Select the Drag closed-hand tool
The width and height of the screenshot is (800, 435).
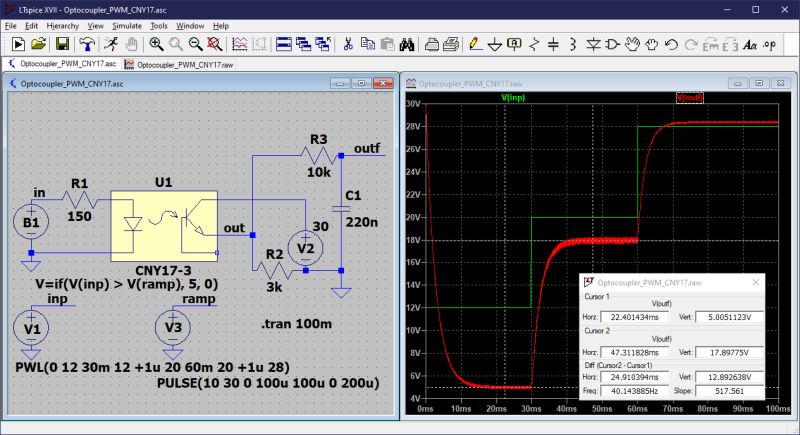click(x=652, y=44)
